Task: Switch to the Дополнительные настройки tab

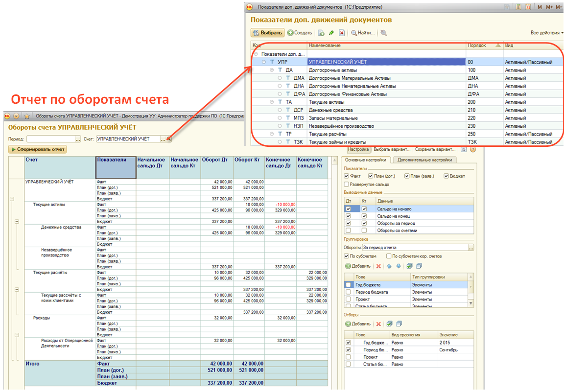Action: click(x=424, y=160)
